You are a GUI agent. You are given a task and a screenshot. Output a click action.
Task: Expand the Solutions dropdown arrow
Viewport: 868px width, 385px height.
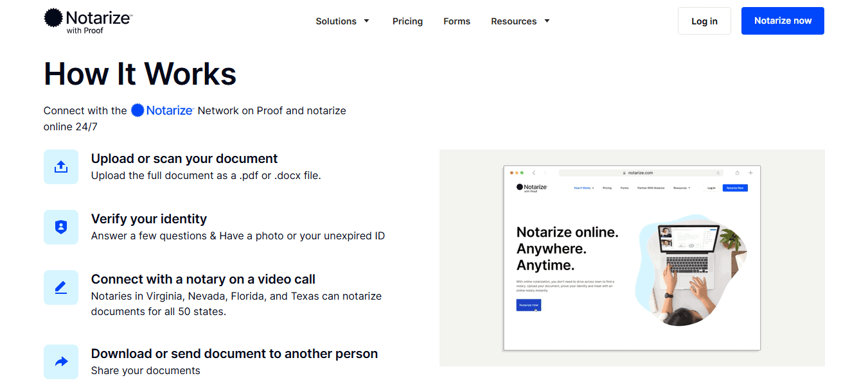pos(366,21)
